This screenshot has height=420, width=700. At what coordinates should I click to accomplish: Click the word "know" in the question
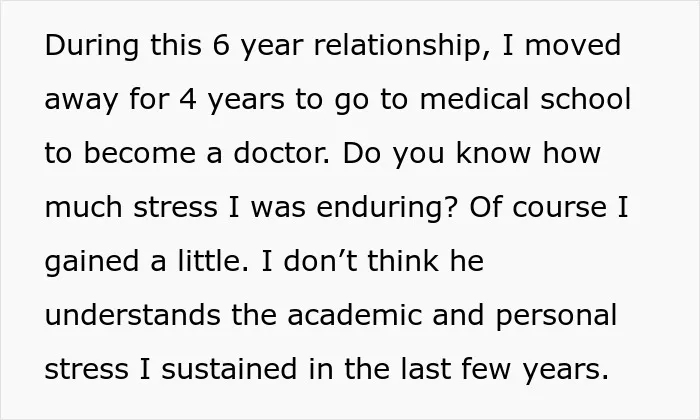[x=494, y=152]
